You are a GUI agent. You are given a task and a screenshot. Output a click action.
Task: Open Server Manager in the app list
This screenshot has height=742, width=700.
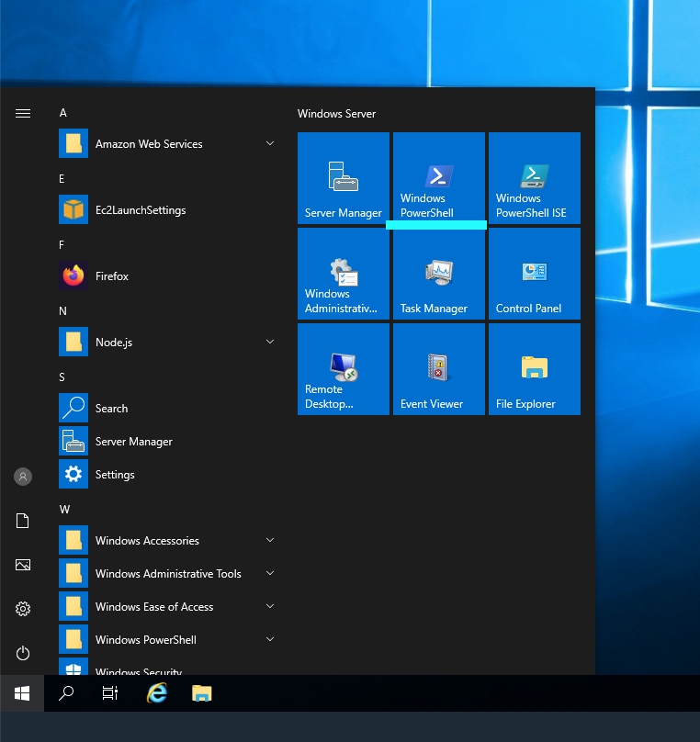click(x=168, y=441)
